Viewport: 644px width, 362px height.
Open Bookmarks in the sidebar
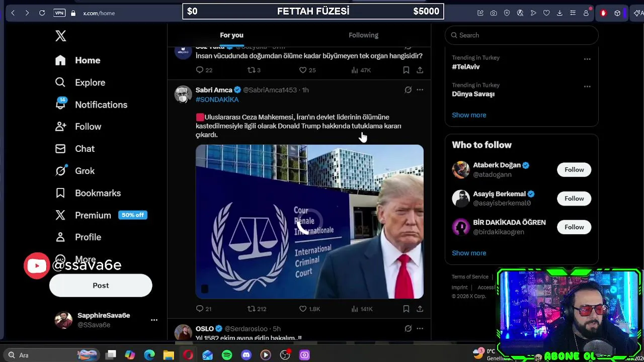88,193
